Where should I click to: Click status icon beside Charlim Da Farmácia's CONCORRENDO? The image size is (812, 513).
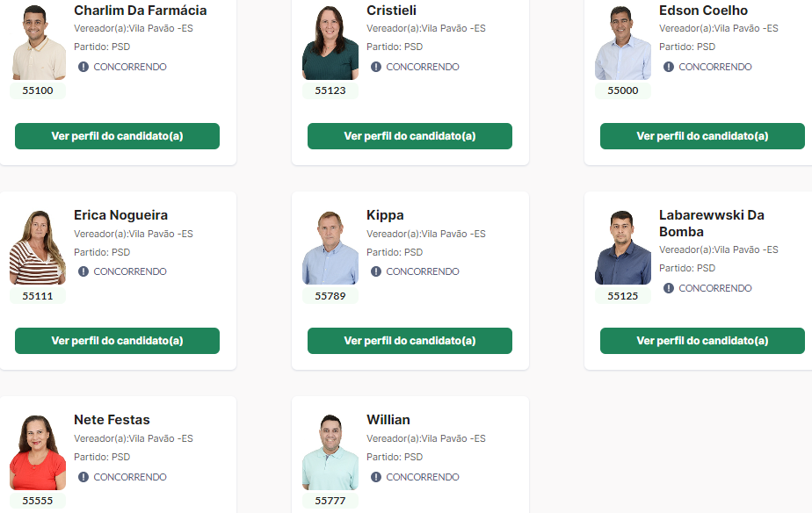click(83, 67)
